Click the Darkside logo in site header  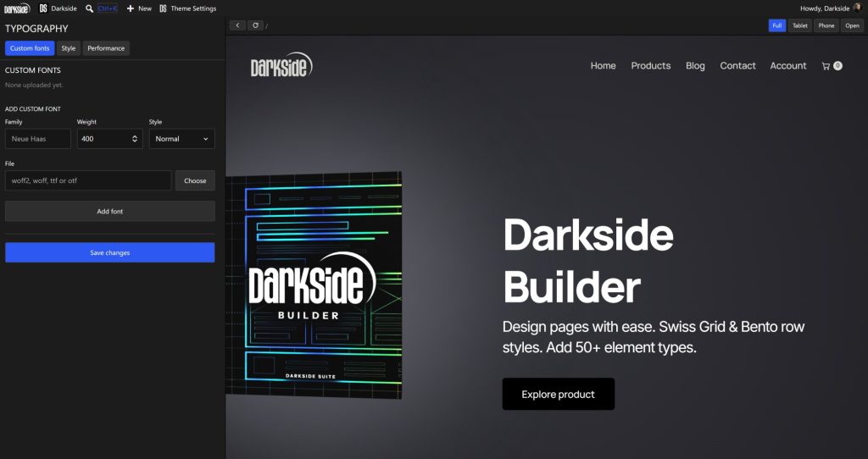(x=281, y=64)
